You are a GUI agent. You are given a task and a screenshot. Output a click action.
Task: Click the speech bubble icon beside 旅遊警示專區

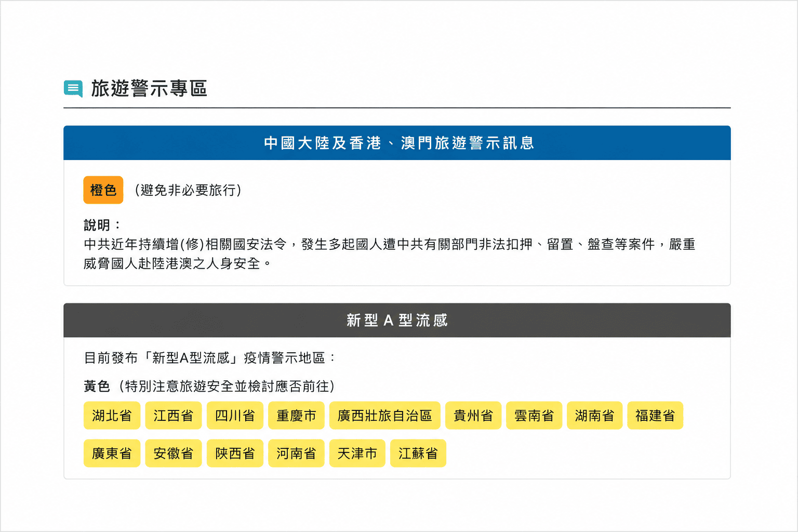[73, 88]
